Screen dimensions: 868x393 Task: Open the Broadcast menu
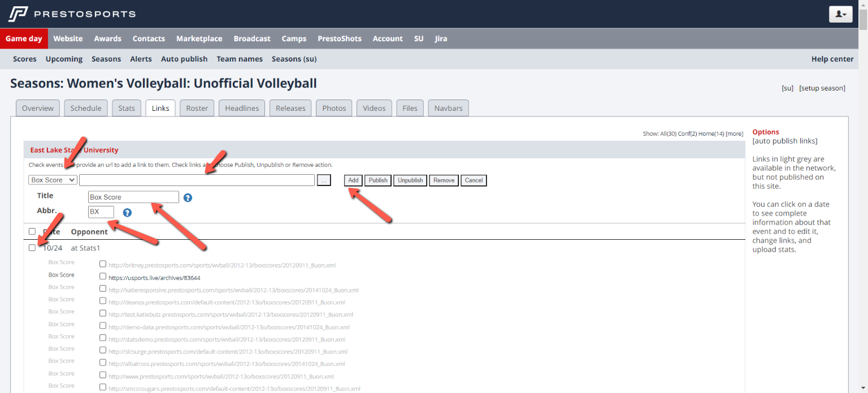[252, 38]
